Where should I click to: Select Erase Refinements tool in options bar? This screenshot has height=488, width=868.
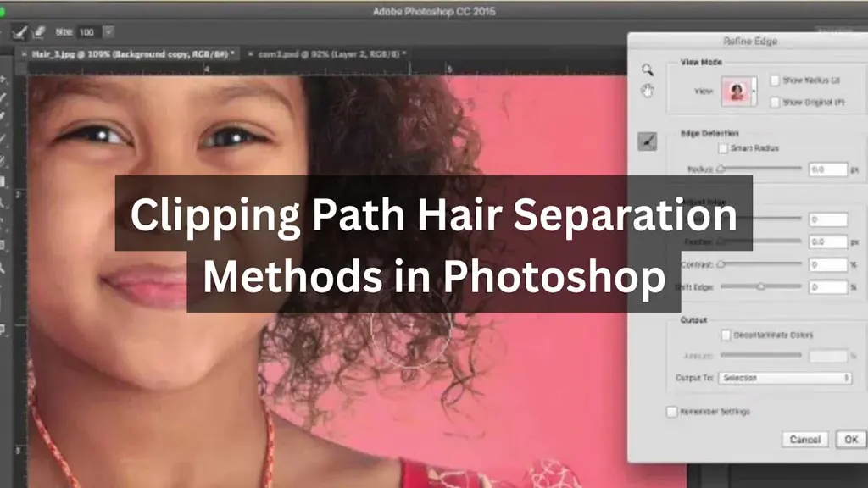point(39,32)
